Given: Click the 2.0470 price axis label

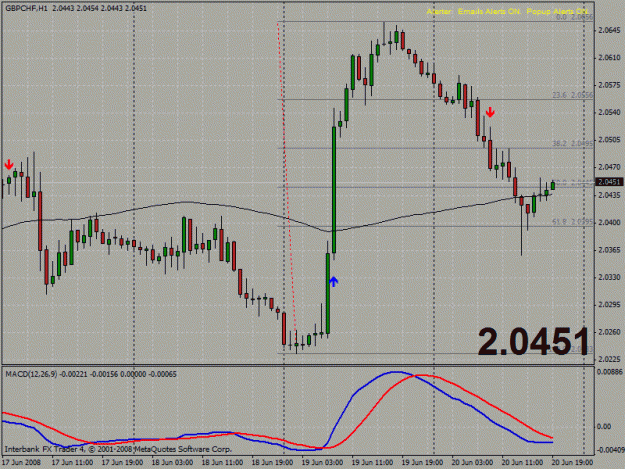Looking at the screenshot, I should click(609, 167).
